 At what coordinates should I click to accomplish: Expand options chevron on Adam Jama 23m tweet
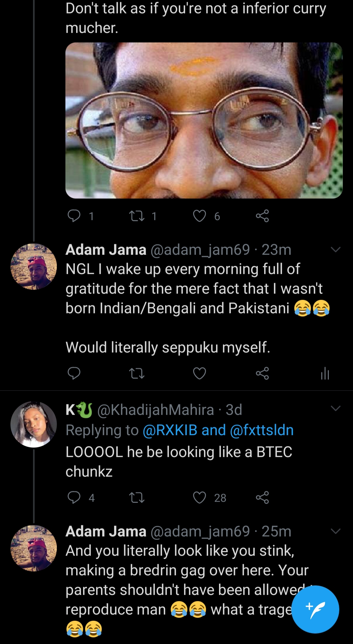(x=336, y=250)
